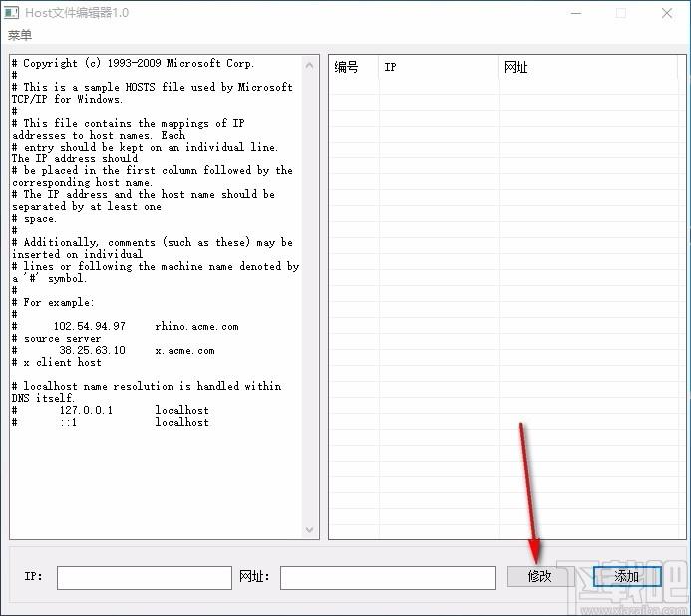Click the Host editor app icon in title bar
The width and height of the screenshot is (691, 616).
(x=12, y=13)
